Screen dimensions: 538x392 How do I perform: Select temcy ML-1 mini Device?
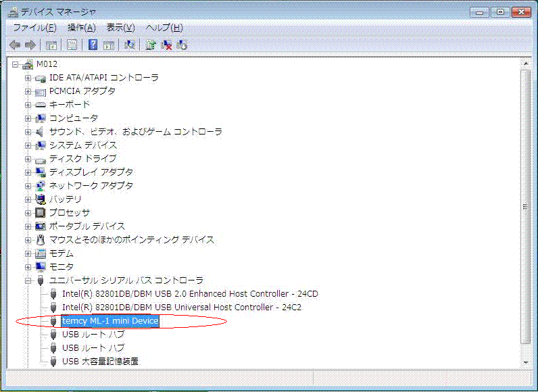click(x=110, y=321)
